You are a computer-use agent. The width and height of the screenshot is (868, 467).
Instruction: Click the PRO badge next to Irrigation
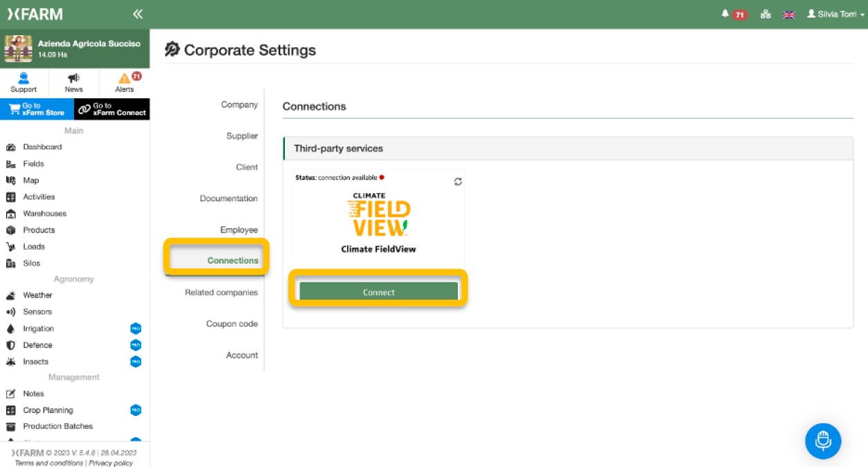(136, 329)
